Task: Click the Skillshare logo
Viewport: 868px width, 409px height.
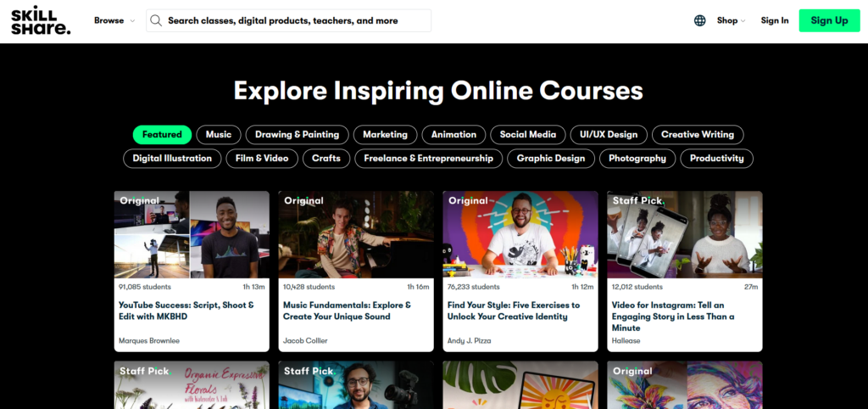Action: (41, 20)
